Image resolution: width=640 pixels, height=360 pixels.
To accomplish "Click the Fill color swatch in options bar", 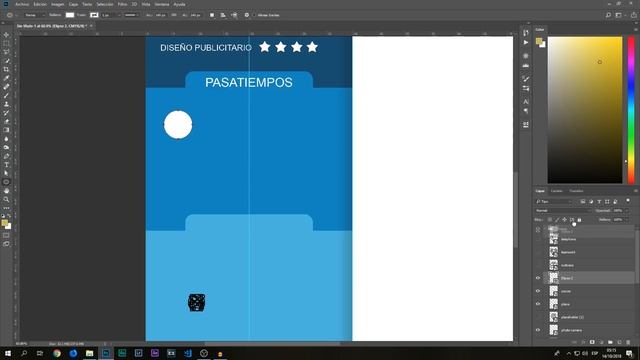I will (70, 15).
